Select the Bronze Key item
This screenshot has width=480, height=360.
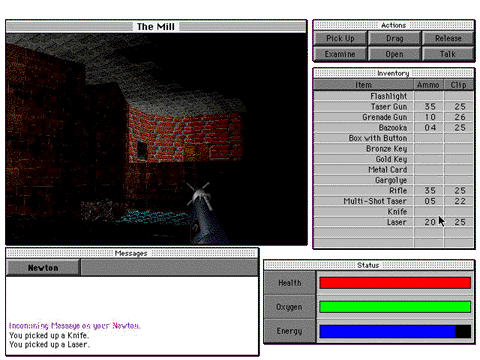[x=393, y=149]
